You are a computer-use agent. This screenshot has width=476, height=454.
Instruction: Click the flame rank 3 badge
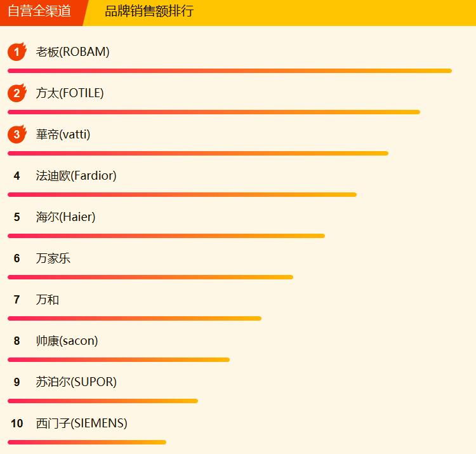coord(17,134)
